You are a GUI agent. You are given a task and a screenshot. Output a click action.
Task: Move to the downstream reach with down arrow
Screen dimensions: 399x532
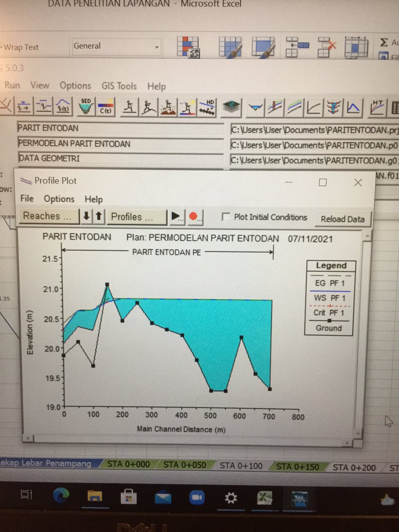pos(86,216)
